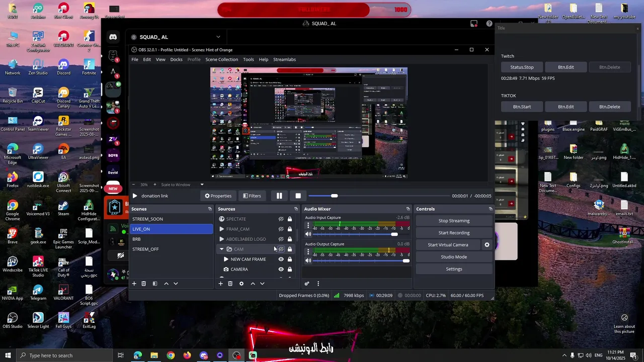644x362 pixels.
Task: Click TIKTOK Btn.Start button
Action: [x=522, y=107]
